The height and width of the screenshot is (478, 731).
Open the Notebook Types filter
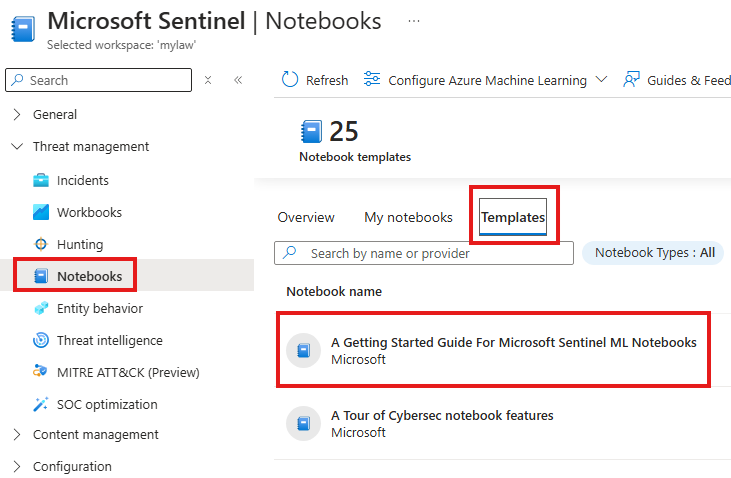coord(653,253)
